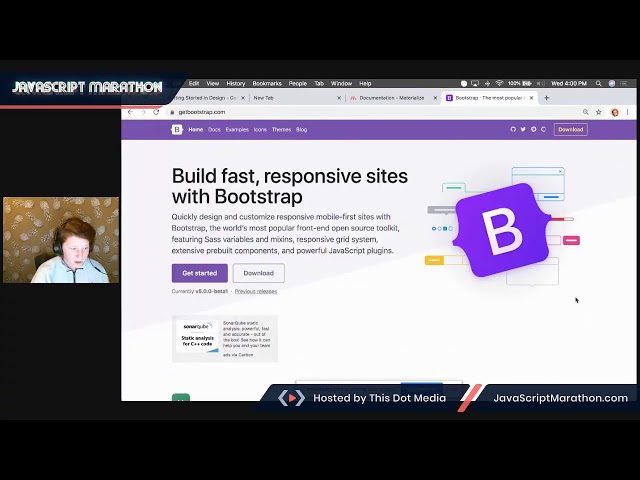Screen dimensions: 640x480
Task: Reload the getbootstrap.com page
Action: click(x=156, y=112)
